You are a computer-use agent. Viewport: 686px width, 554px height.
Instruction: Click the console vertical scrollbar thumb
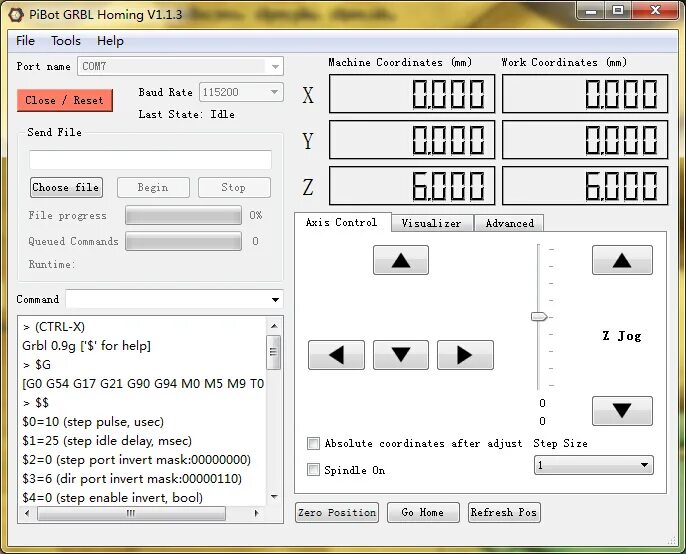274,352
